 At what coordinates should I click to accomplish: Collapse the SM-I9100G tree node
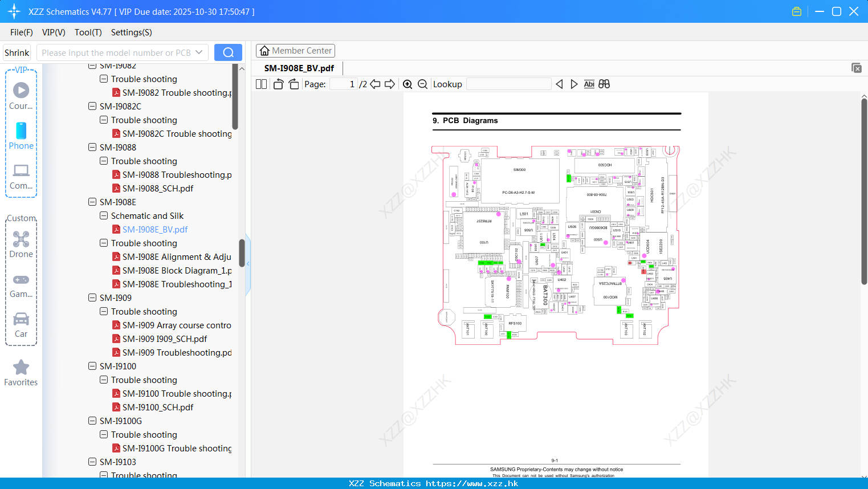[92, 421]
